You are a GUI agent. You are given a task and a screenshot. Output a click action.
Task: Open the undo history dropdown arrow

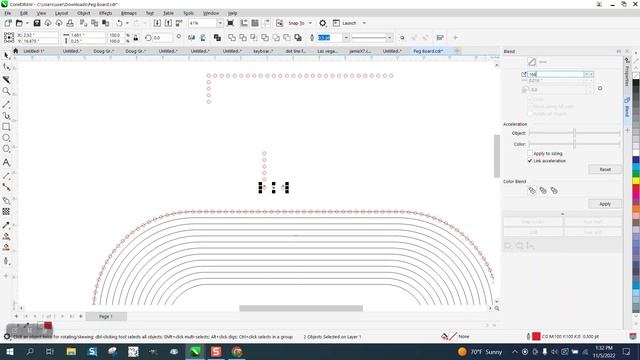(127, 23)
